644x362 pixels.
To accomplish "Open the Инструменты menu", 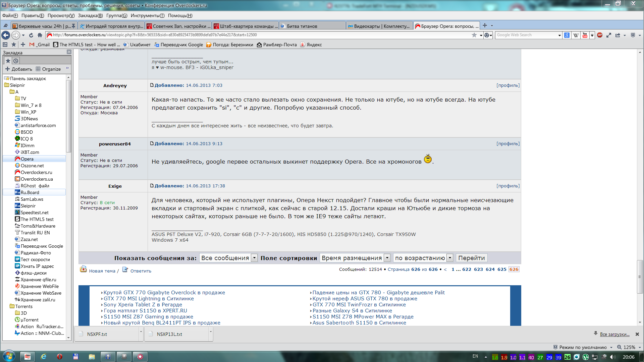I will coord(147,15).
